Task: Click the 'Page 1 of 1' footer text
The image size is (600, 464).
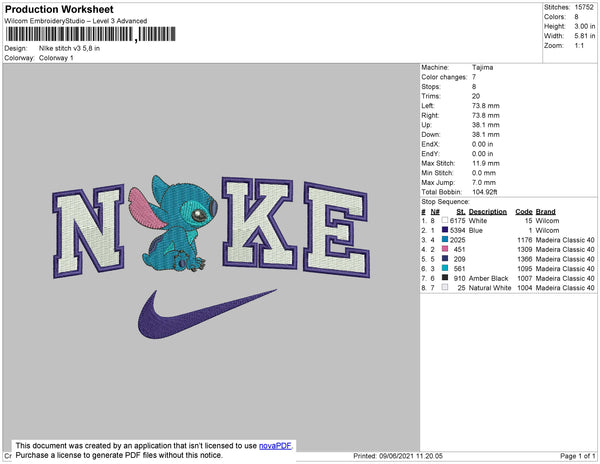Action: pyautogui.click(x=578, y=456)
